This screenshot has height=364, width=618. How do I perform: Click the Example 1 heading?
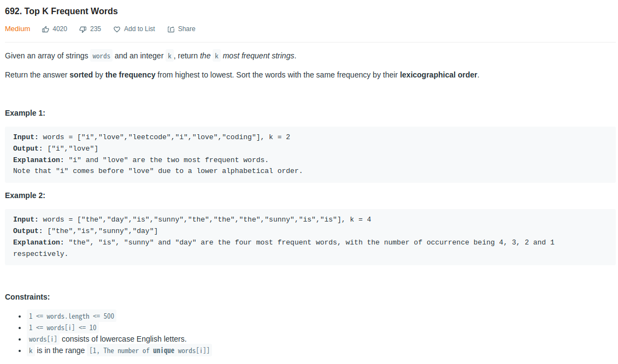[25, 114]
